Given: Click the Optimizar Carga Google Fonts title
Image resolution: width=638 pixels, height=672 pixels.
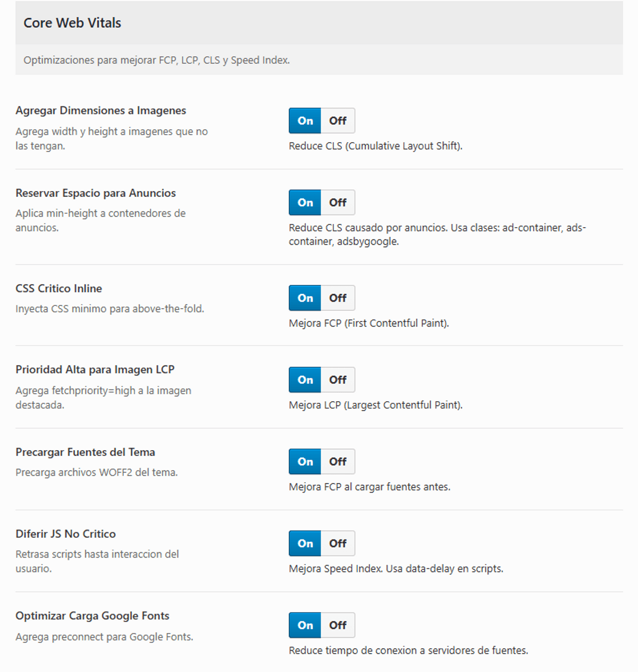Looking at the screenshot, I should click(x=93, y=616).
